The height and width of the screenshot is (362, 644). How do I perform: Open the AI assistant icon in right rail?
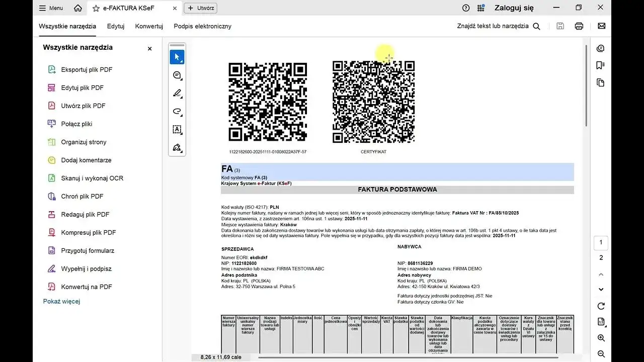coord(600,48)
